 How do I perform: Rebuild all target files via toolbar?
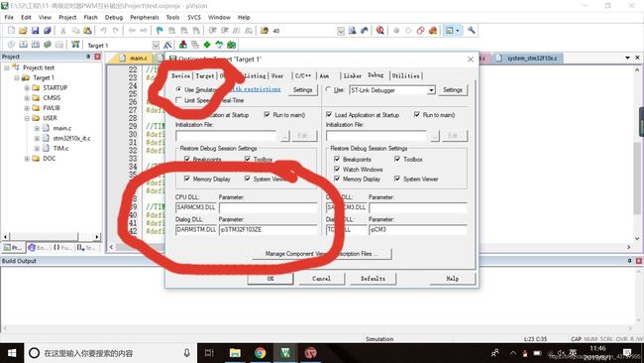click(36, 45)
